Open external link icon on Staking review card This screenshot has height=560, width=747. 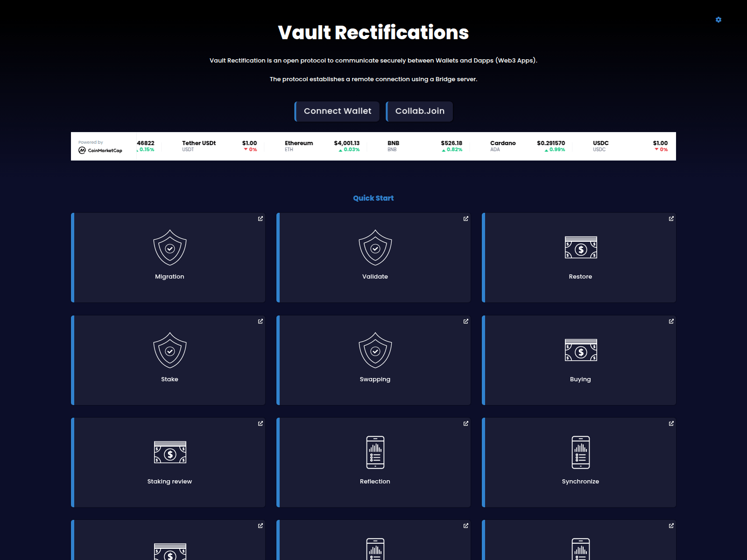[x=261, y=423]
